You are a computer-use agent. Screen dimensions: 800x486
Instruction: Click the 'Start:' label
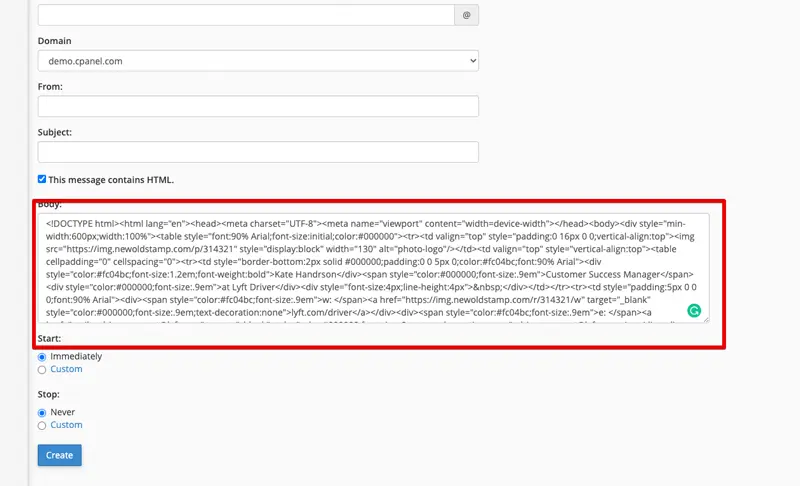[49, 339]
